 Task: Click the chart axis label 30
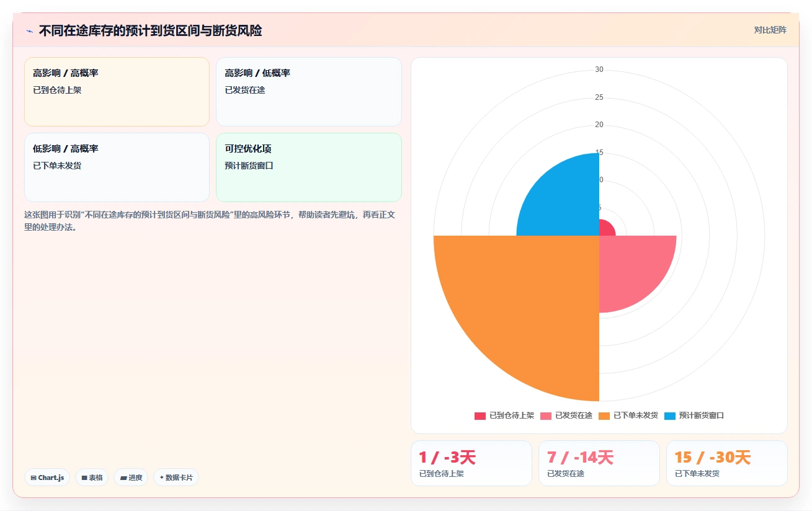tap(599, 69)
